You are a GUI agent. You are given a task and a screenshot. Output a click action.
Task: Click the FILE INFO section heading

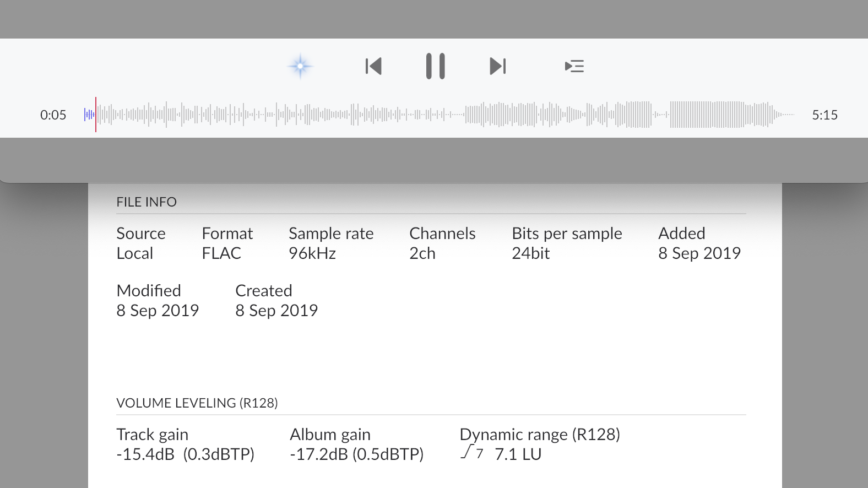click(x=147, y=202)
